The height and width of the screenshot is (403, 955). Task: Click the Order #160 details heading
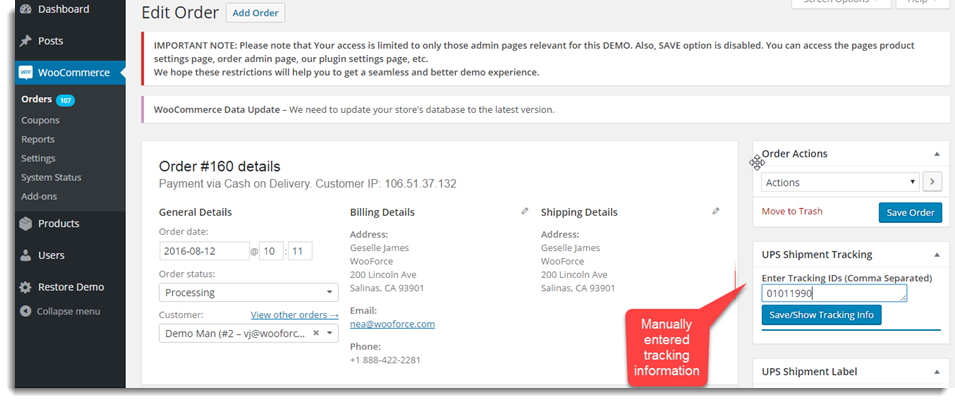[x=219, y=166]
